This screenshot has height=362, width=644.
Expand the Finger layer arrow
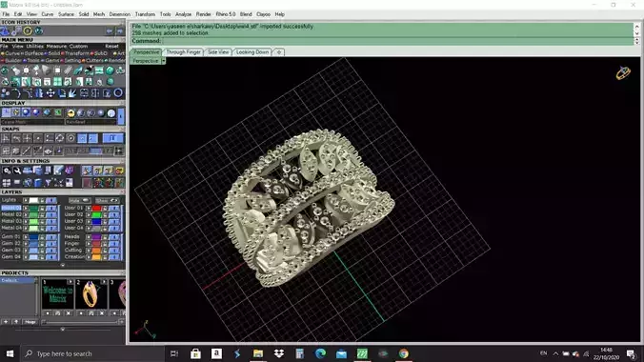click(89, 244)
